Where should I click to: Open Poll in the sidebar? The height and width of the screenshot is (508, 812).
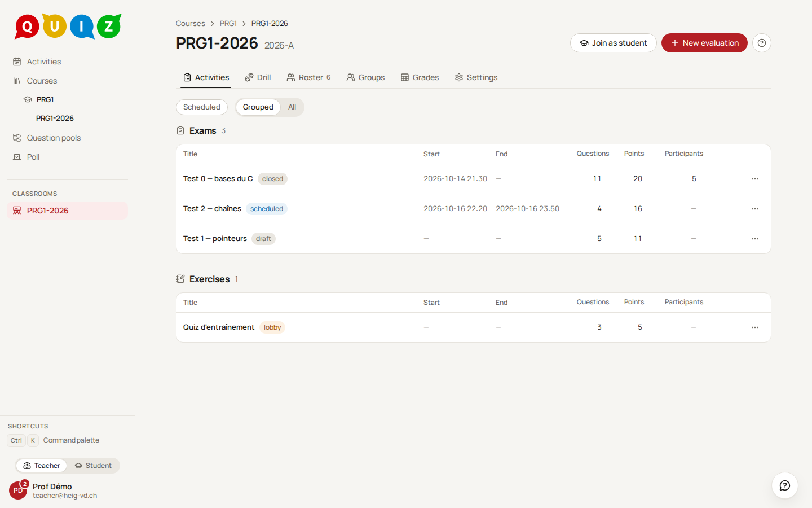67,157
